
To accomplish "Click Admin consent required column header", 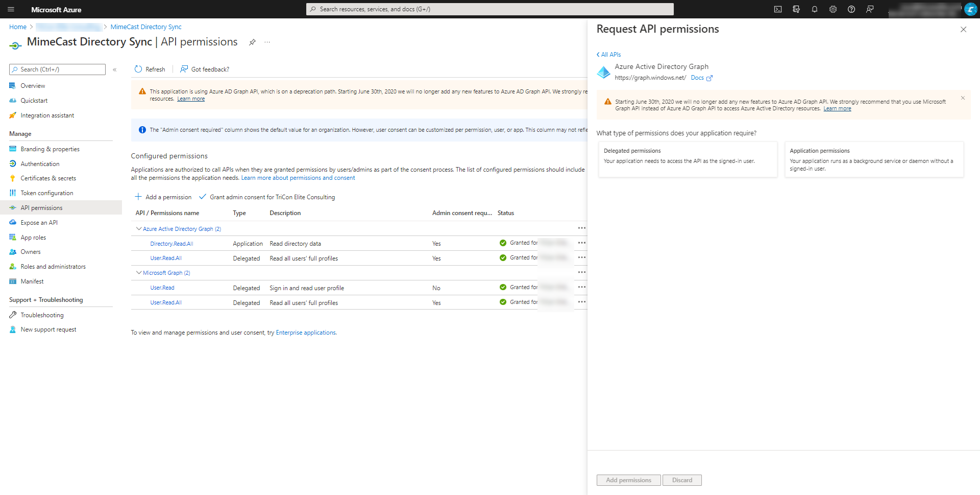I will tap(462, 213).
